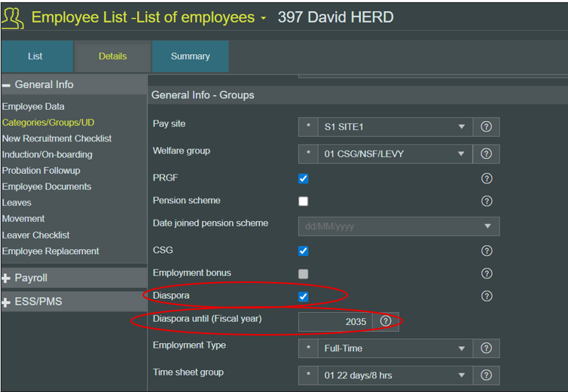Show help for Pension scheme
Image resolution: width=568 pixels, height=392 pixels.
click(x=486, y=201)
